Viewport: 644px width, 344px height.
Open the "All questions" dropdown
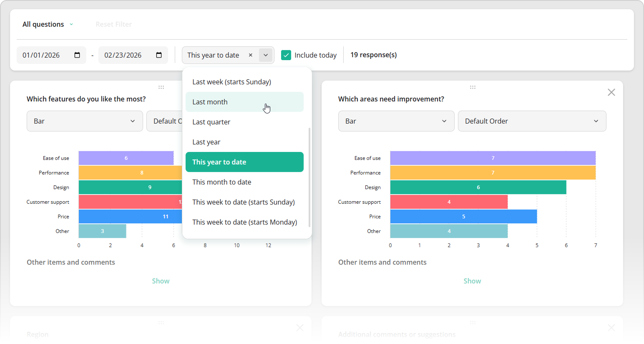pyautogui.click(x=48, y=24)
